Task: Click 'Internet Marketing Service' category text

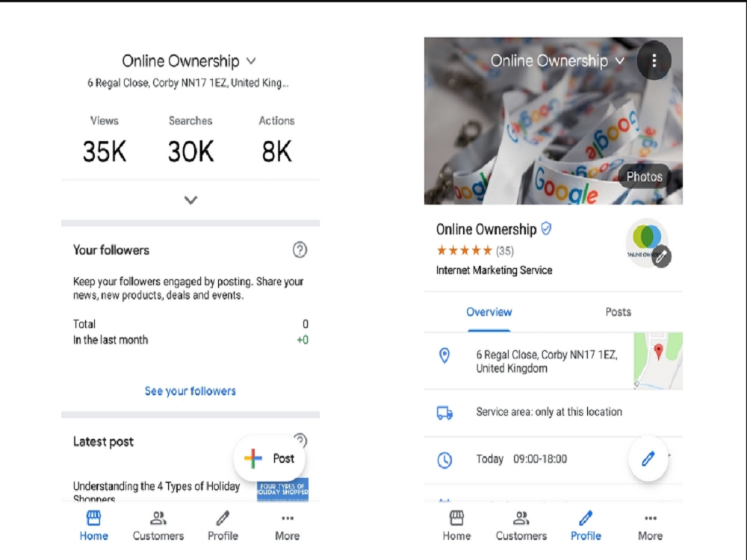Action: point(494,270)
